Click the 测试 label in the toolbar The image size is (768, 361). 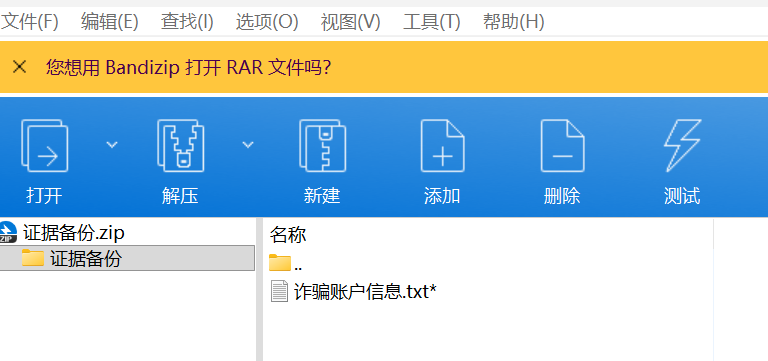pyautogui.click(x=682, y=196)
